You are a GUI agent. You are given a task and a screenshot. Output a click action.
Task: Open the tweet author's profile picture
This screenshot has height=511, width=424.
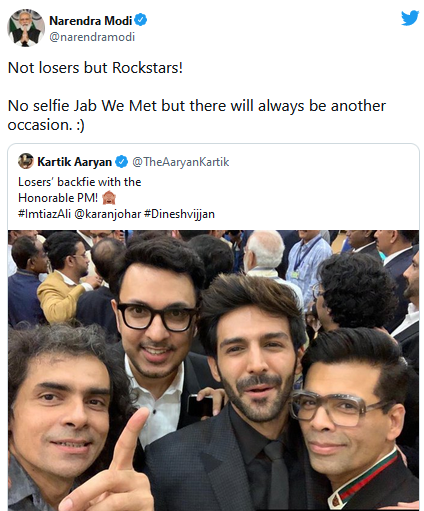tap(26, 28)
